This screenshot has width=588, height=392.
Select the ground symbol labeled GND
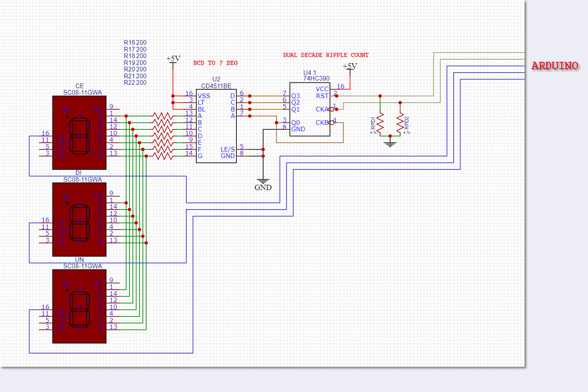coord(263,184)
